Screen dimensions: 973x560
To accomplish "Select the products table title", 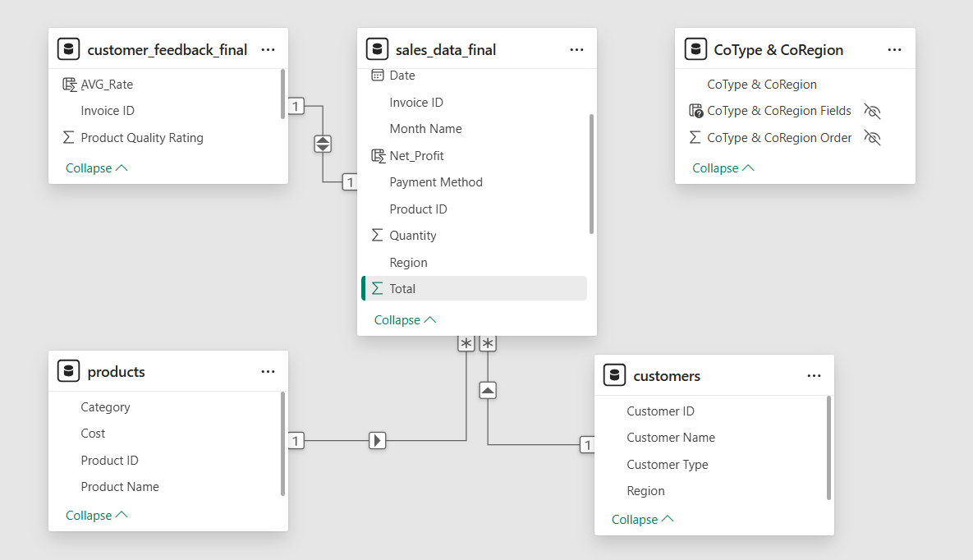I will (116, 371).
